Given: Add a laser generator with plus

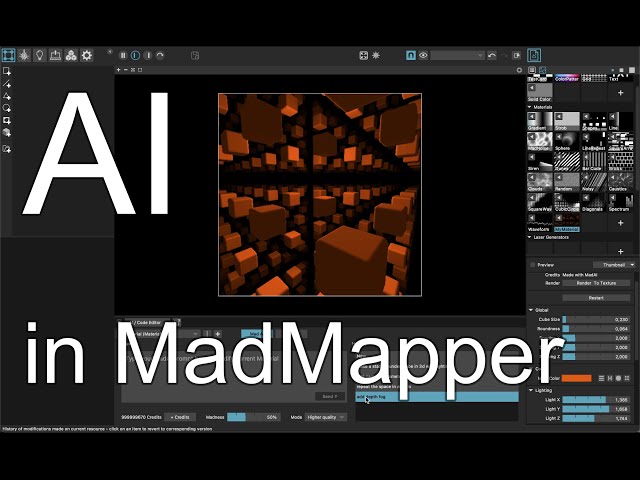Looking at the screenshot, I should 620,251.
